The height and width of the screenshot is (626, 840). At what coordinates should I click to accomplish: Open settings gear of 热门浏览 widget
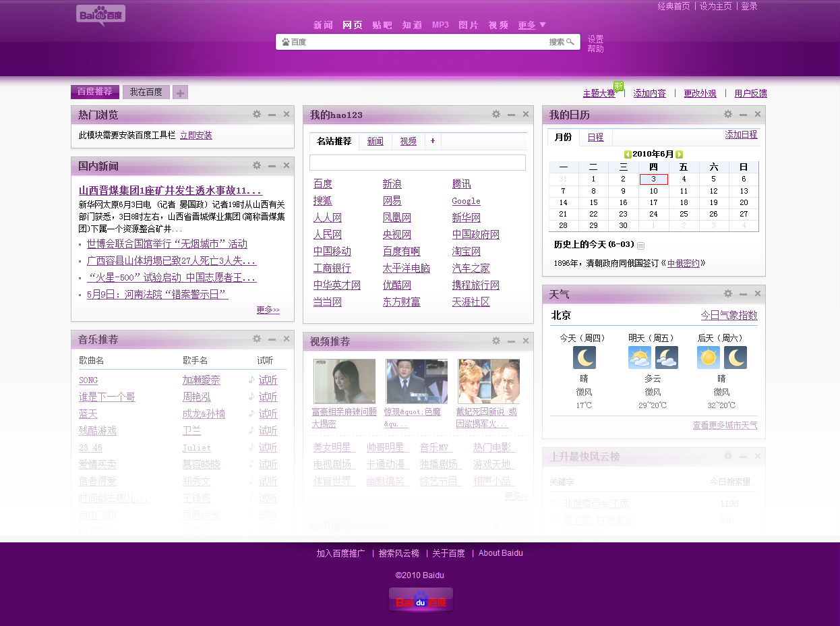tap(257, 115)
